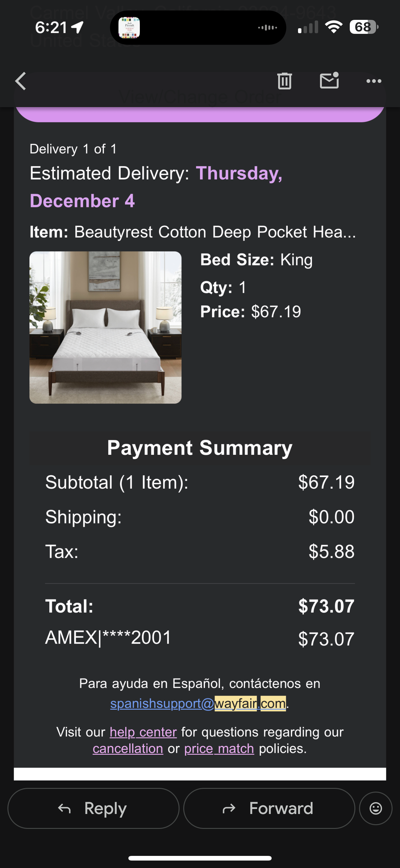Delete this email with trash icon
Viewport: 400px width, 868px height.
pyautogui.click(x=285, y=81)
